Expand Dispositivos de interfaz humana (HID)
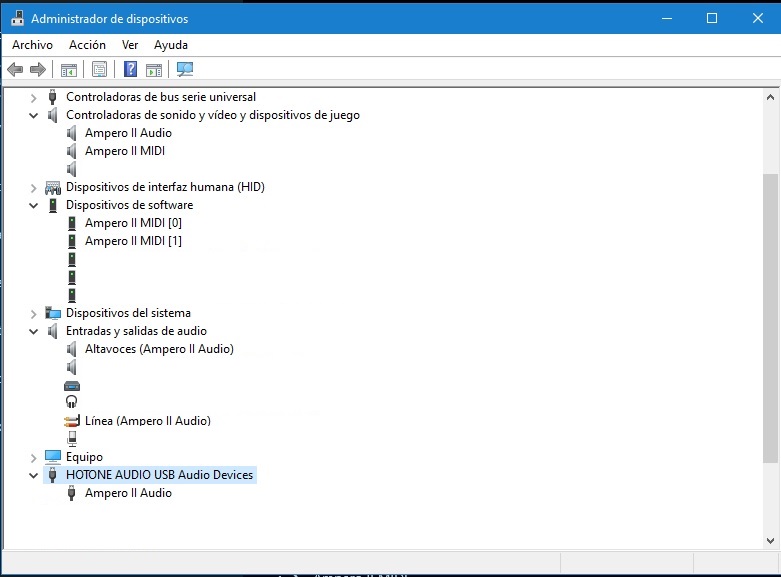 pos(33,187)
